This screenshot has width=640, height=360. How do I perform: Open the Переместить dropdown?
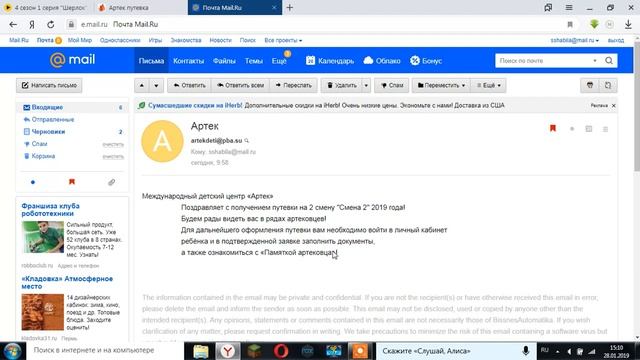(441, 85)
